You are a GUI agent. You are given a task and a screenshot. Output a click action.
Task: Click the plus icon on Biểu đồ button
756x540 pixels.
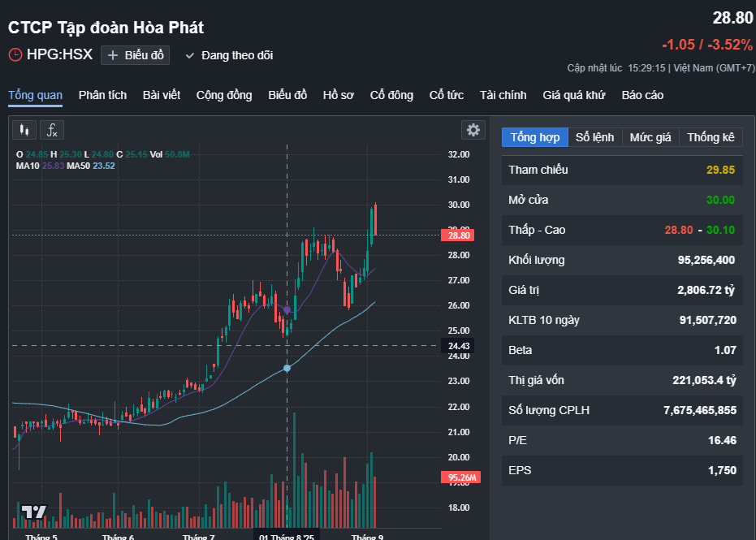click(113, 55)
